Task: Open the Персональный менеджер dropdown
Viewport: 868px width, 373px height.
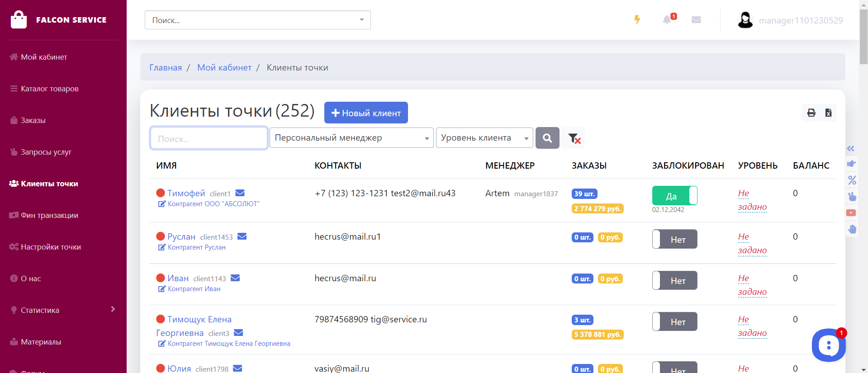Action: [x=351, y=138]
